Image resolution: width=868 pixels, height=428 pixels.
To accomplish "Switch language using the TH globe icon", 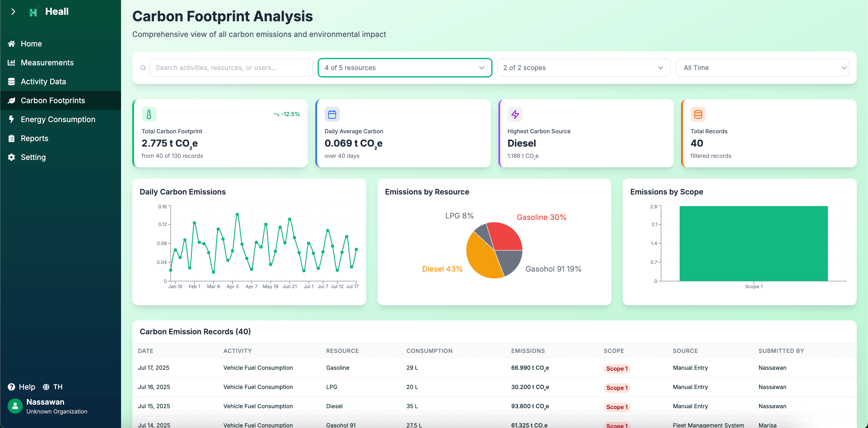I will [47, 387].
